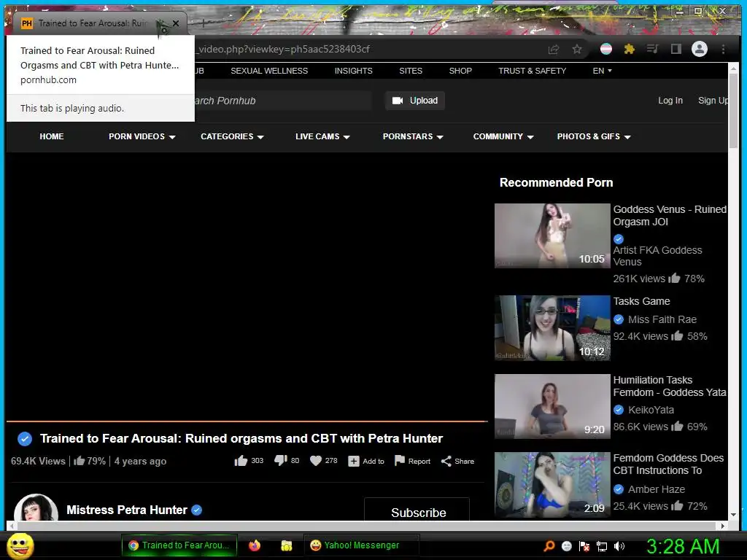
Task: Click the horizontal scrollbar right arrow
Action: pyautogui.click(x=723, y=526)
